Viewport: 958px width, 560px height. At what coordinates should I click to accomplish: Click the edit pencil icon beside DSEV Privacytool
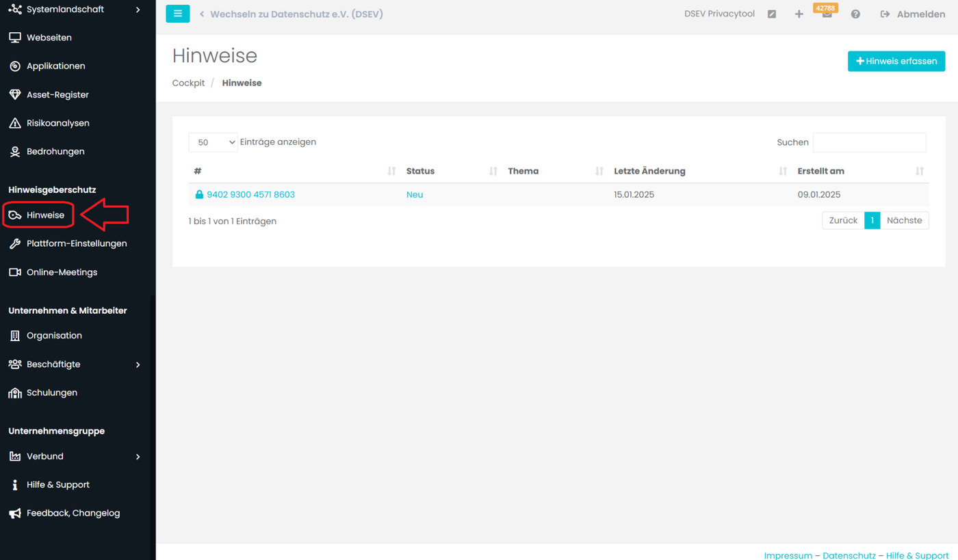[772, 14]
